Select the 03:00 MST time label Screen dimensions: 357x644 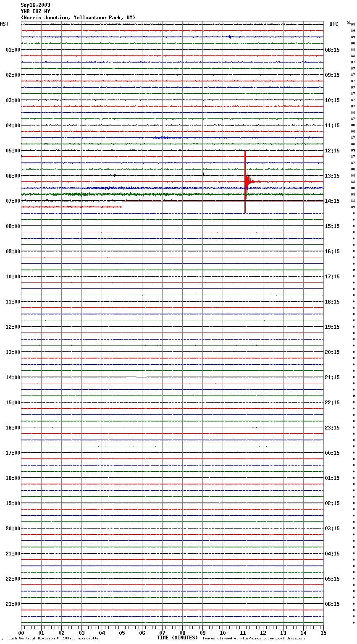[x=13, y=100]
